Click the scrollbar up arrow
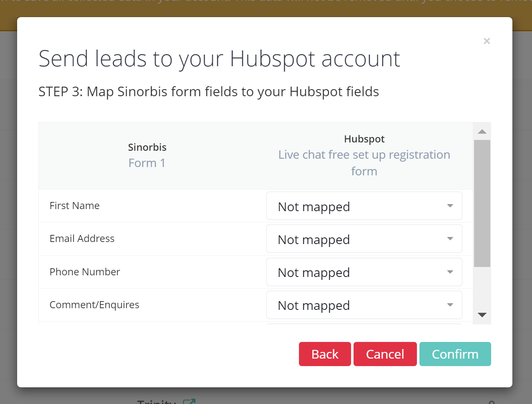 tap(482, 132)
